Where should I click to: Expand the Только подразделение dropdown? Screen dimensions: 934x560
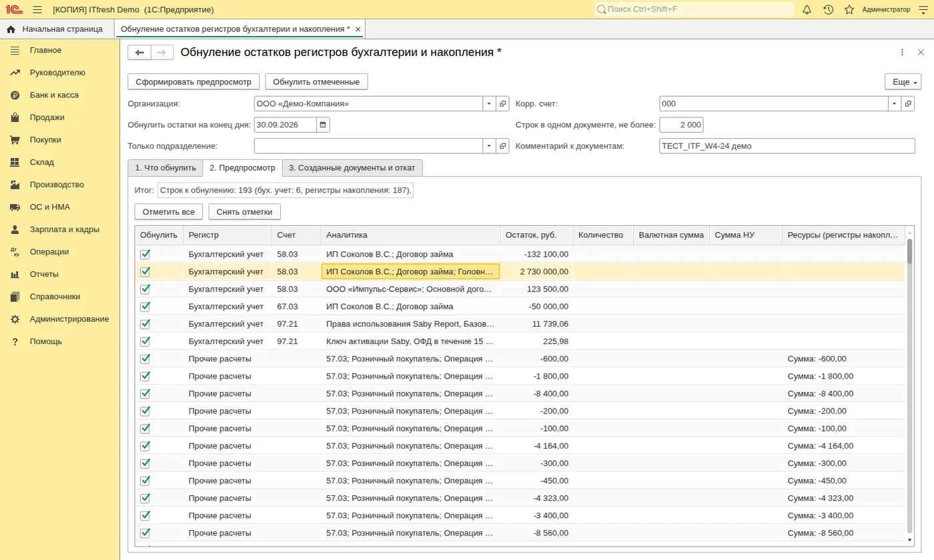[489, 146]
